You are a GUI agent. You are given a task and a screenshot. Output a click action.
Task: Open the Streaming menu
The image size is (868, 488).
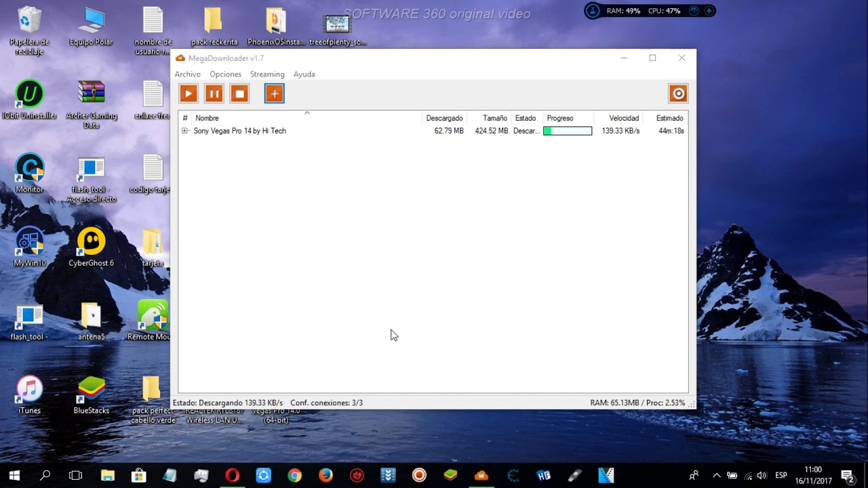pos(267,74)
